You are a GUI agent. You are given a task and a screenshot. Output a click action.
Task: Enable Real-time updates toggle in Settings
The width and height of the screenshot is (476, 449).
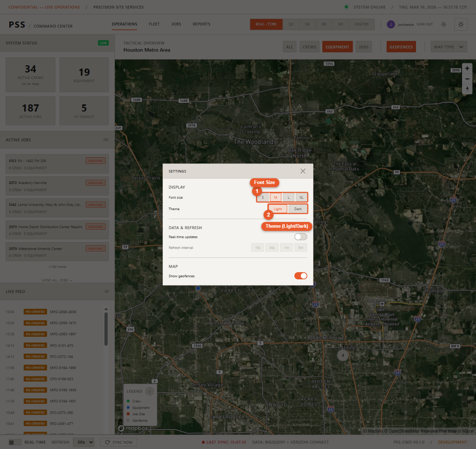301,237
